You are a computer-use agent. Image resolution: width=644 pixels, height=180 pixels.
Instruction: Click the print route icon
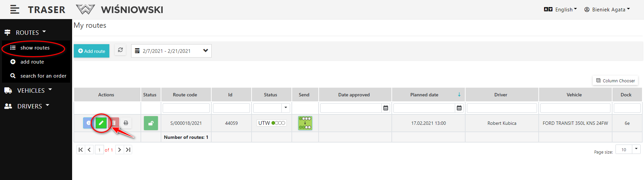[x=126, y=123]
